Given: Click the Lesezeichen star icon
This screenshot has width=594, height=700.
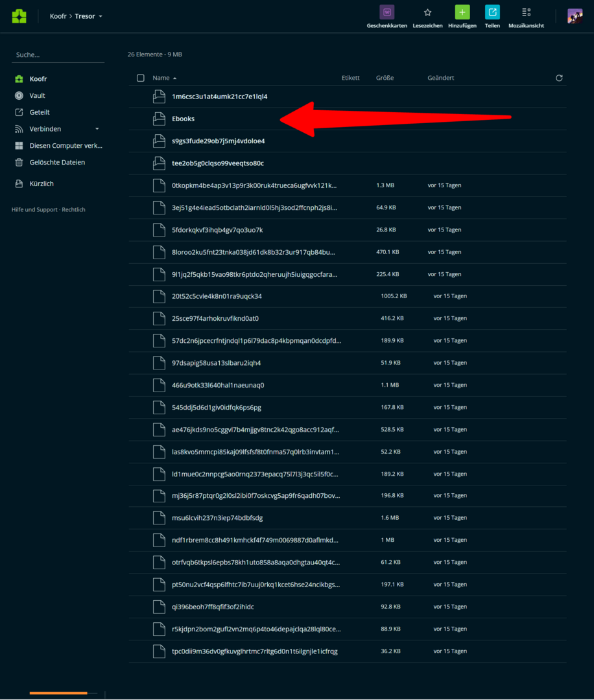Looking at the screenshot, I should (427, 12).
